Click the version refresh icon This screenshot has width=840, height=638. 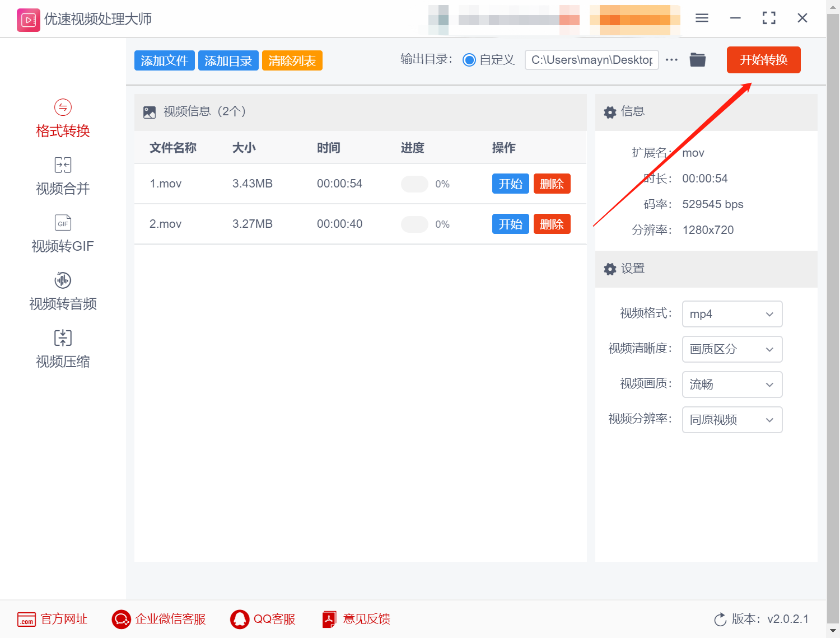pos(720,620)
